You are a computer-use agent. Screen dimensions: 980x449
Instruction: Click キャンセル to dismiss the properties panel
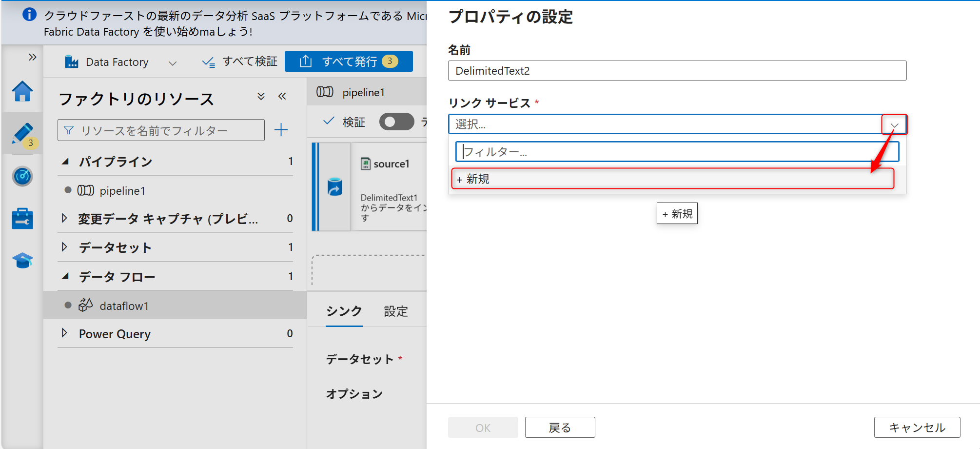pos(917,427)
